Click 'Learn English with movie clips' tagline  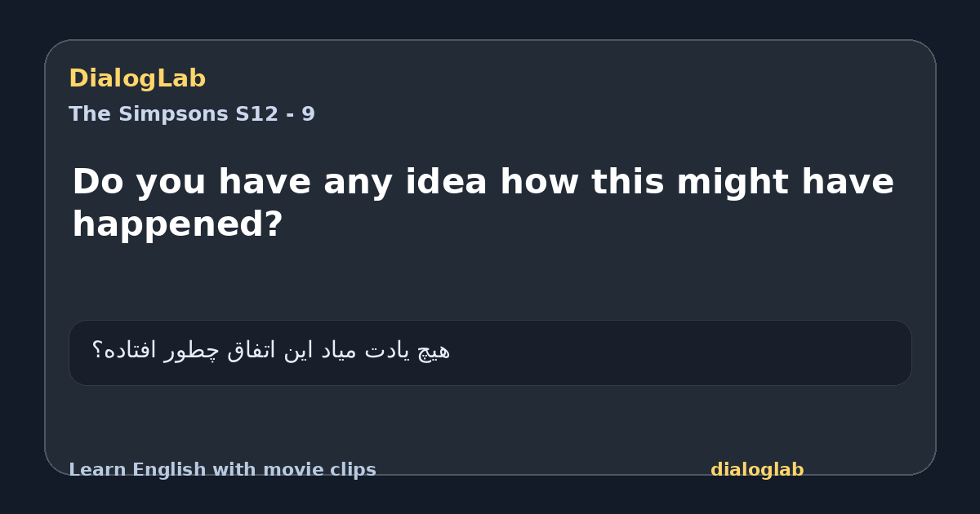click(x=222, y=470)
